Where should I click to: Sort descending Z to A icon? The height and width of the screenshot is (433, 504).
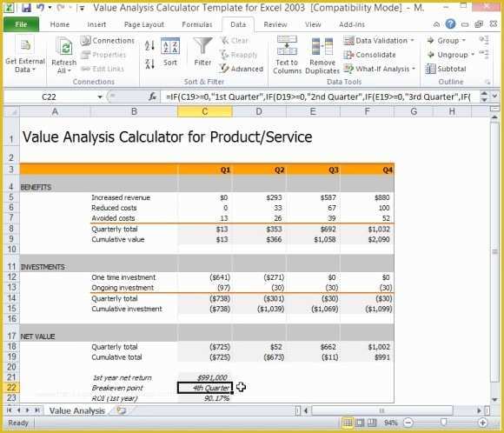tap(149, 63)
